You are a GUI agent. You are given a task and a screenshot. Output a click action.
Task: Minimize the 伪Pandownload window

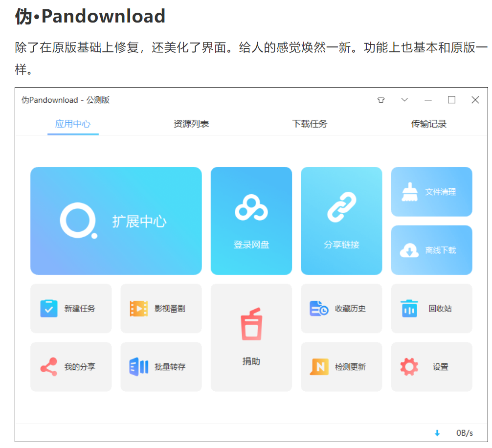point(428,100)
